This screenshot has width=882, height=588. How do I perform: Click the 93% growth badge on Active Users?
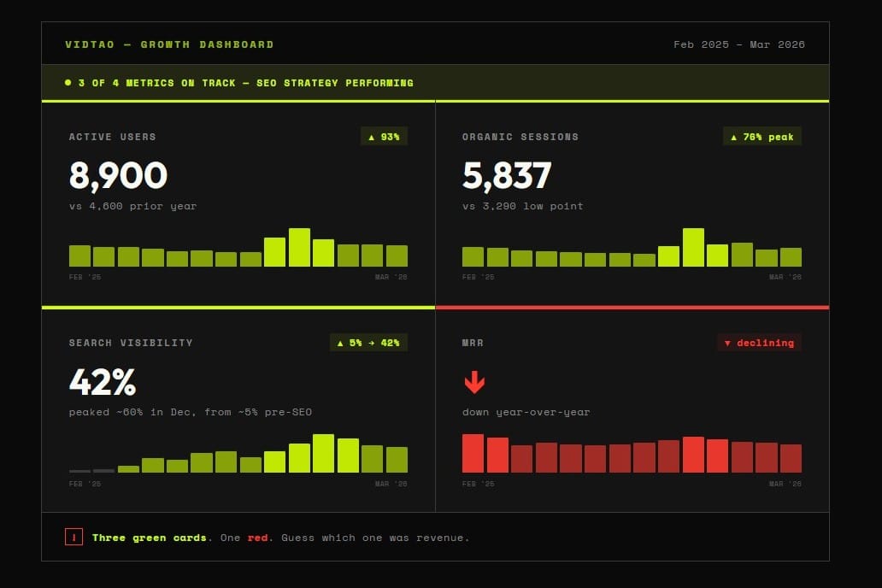384,137
